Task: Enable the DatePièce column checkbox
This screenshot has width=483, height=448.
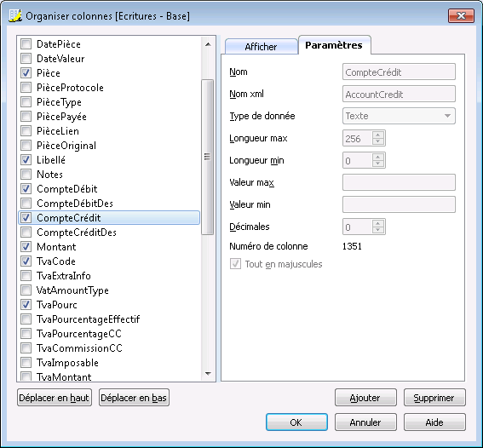Action: tap(26, 44)
